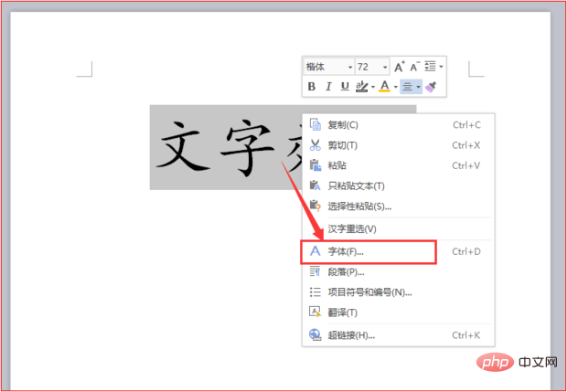
Task: Click the increase font size icon
Action: [400, 67]
